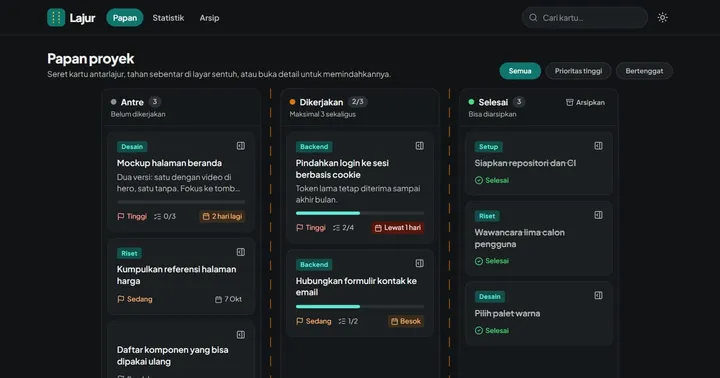Screen dimensions: 720x378
Task: Click calendar icon in 'Lewat 1 hari' badge
Action: (x=378, y=228)
